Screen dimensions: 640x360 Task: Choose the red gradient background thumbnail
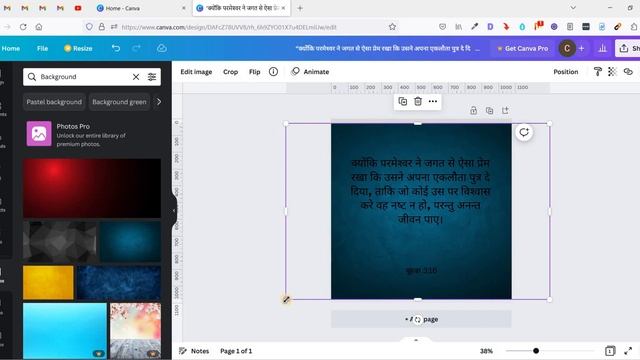click(92, 188)
